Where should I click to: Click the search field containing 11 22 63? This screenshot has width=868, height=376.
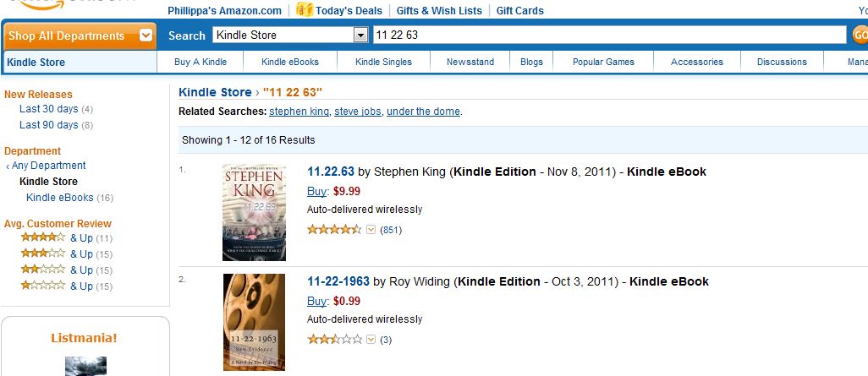[x=609, y=35]
